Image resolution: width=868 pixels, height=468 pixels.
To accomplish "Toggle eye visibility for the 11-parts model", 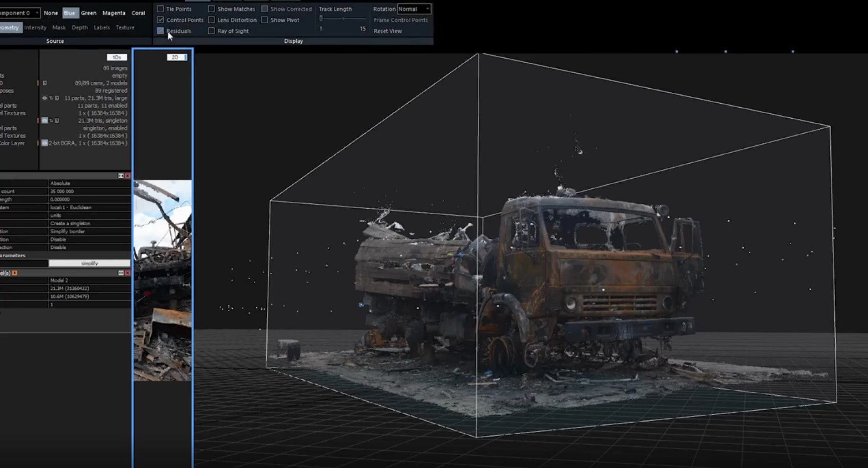I will coord(45,98).
